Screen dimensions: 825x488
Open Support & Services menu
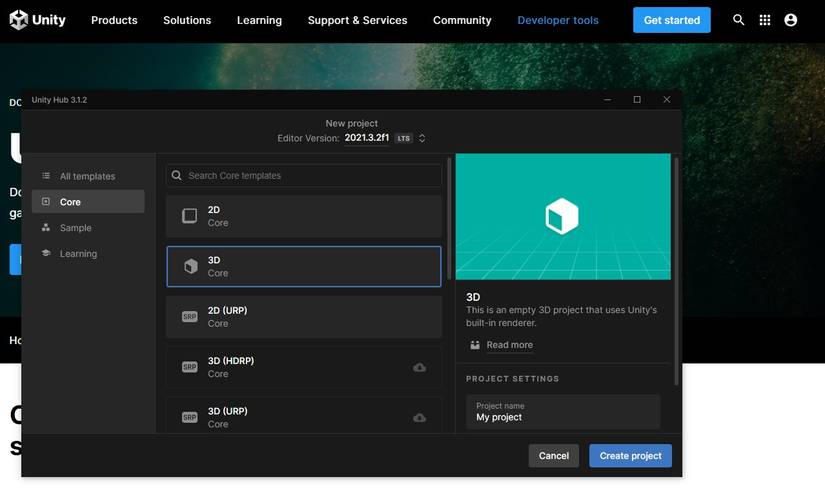(x=357, y=20)
